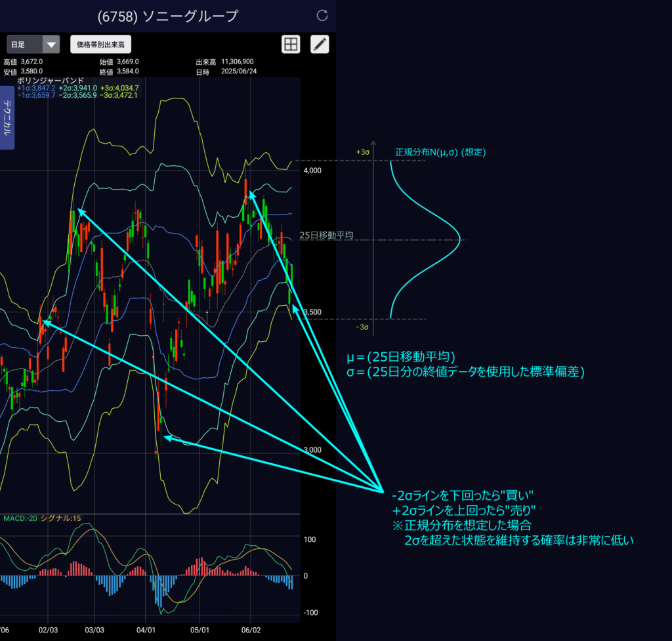Click the 3,000 price axis label
This screenshot has width=672, height=641.
click(312, 450)
